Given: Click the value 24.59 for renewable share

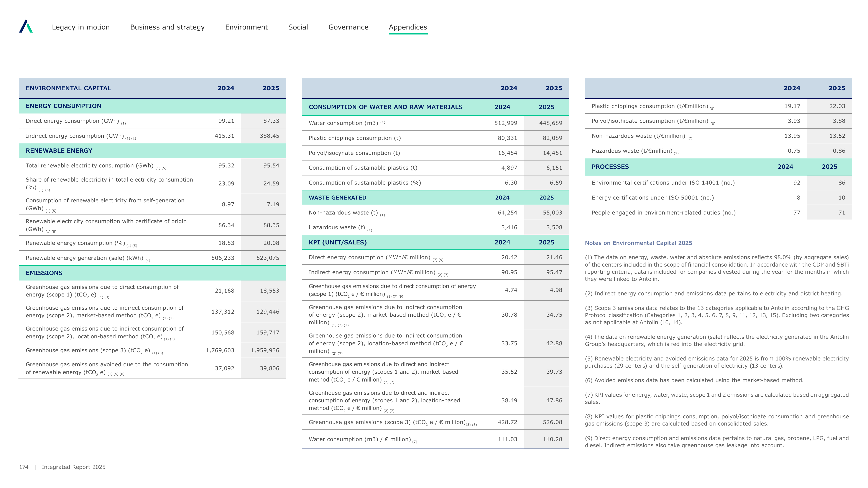Looking at the screenshot, I should click(x=271, y=183).
